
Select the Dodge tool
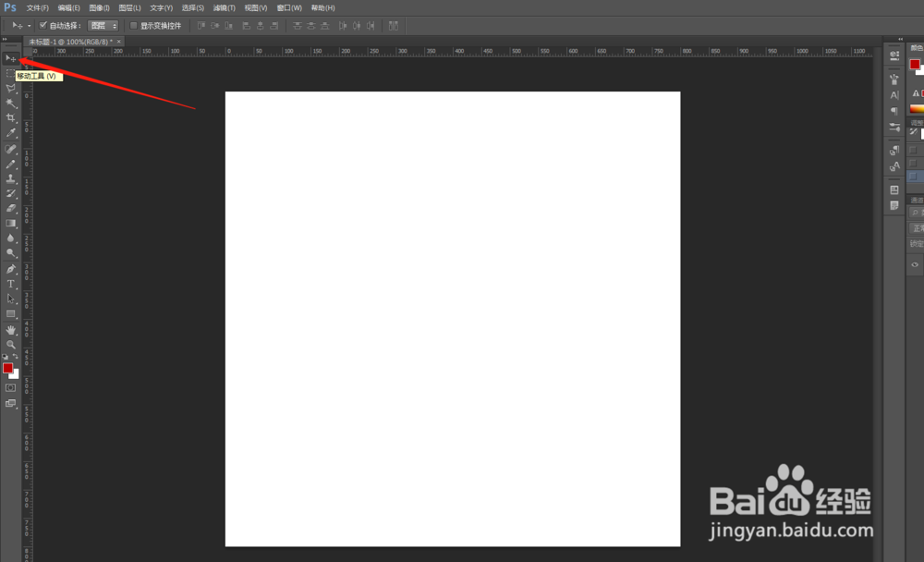point(10,253)
